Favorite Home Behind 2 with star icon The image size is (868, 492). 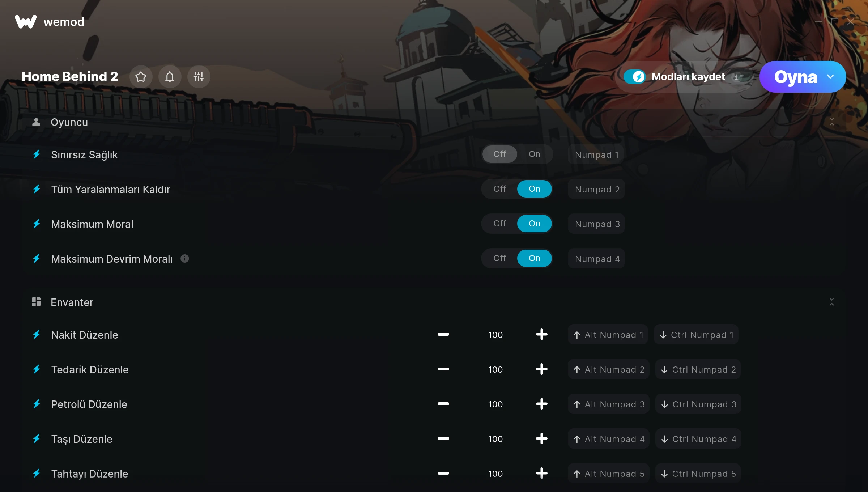[141, 77]
